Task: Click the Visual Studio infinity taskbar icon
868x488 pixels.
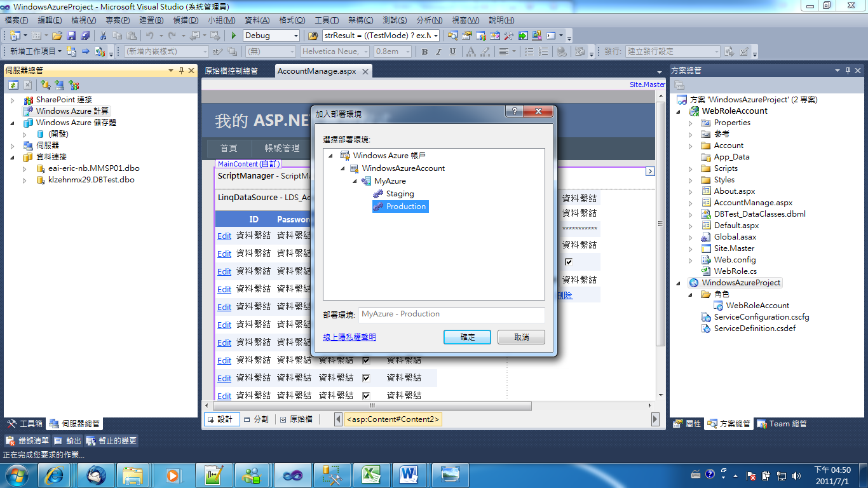Action: coord(292,475)
